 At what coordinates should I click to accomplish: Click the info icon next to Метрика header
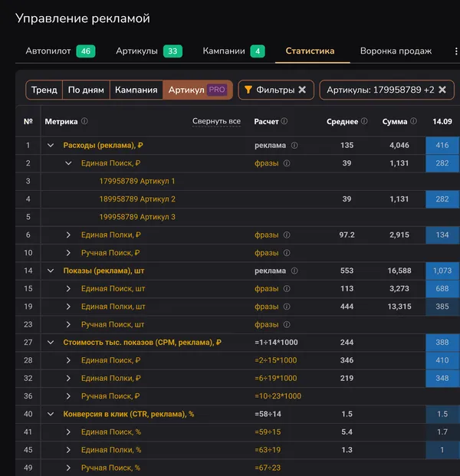tap(84, 121)
